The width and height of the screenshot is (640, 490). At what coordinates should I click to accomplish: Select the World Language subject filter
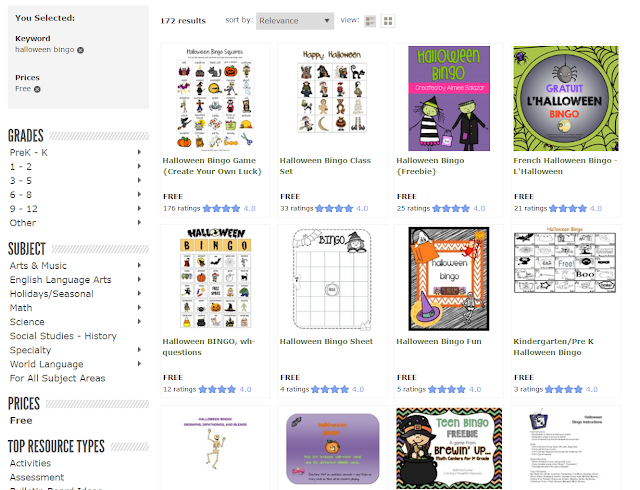(x=47, y=364)
